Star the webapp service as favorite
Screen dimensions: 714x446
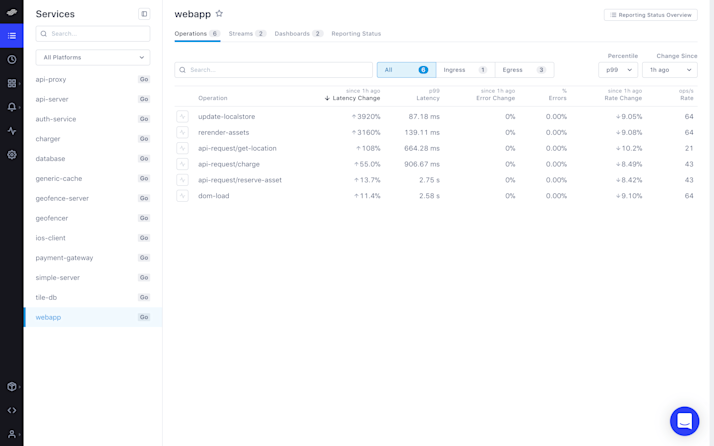219,14
